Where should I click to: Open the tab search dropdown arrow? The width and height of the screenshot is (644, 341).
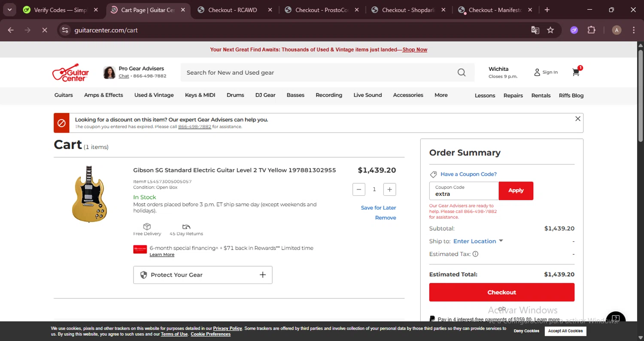9,9
